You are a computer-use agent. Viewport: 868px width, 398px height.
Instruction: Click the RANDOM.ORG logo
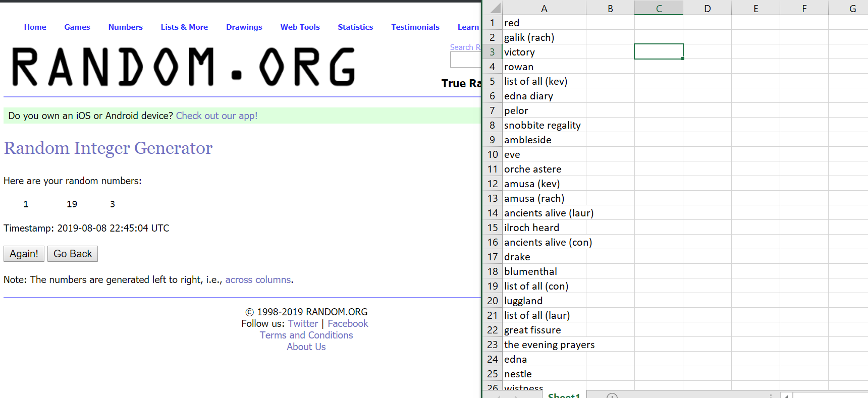point(184,67)
